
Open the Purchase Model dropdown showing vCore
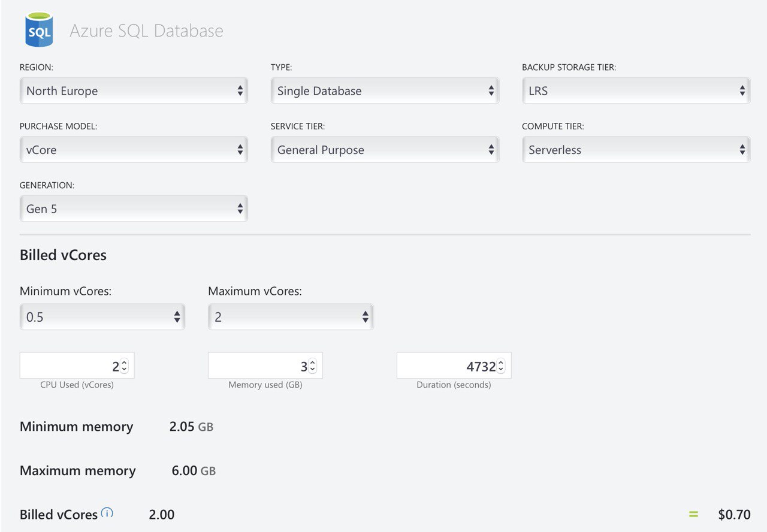[x=134, y=150]
